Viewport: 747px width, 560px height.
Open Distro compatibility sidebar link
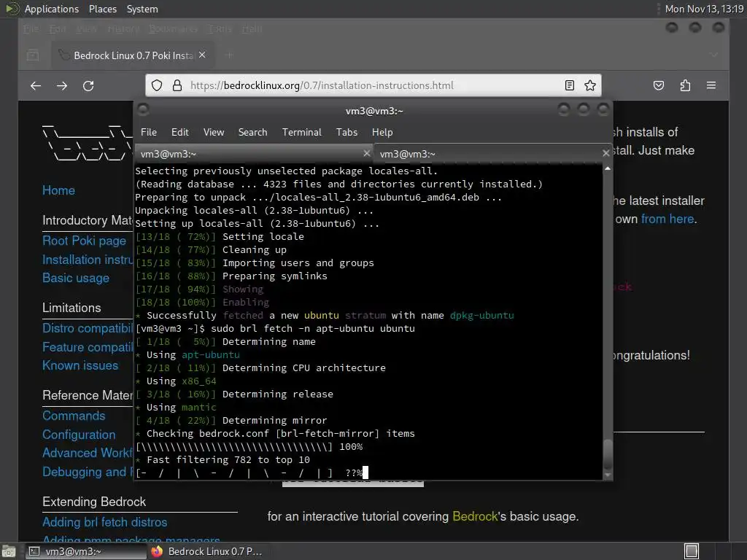pyautogui.click(x=88, y=328)
